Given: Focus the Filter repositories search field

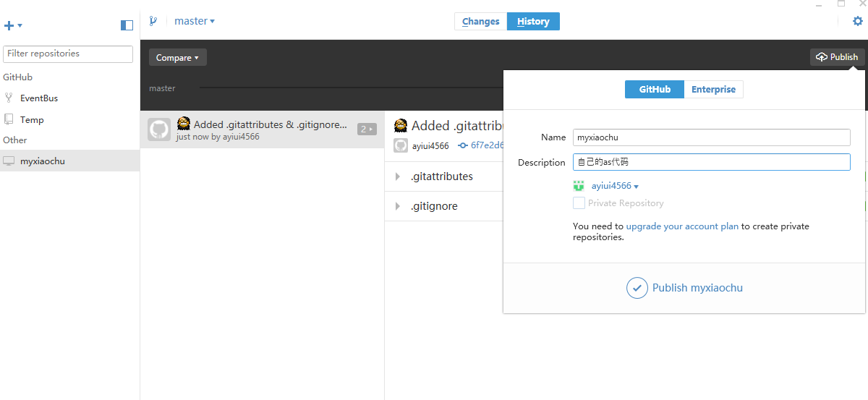Looking at the screenshot, I should [x=68, y=54].
